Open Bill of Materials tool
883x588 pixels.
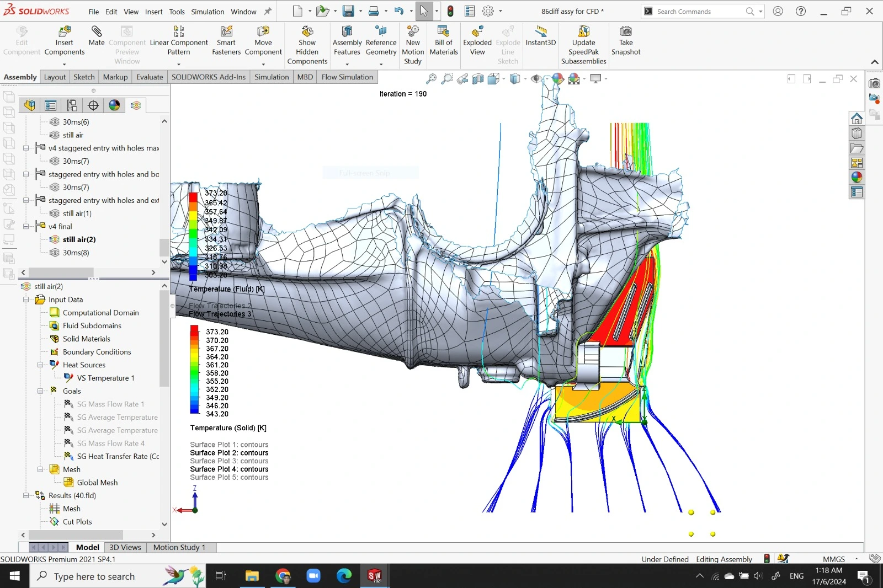click(444, 41)
